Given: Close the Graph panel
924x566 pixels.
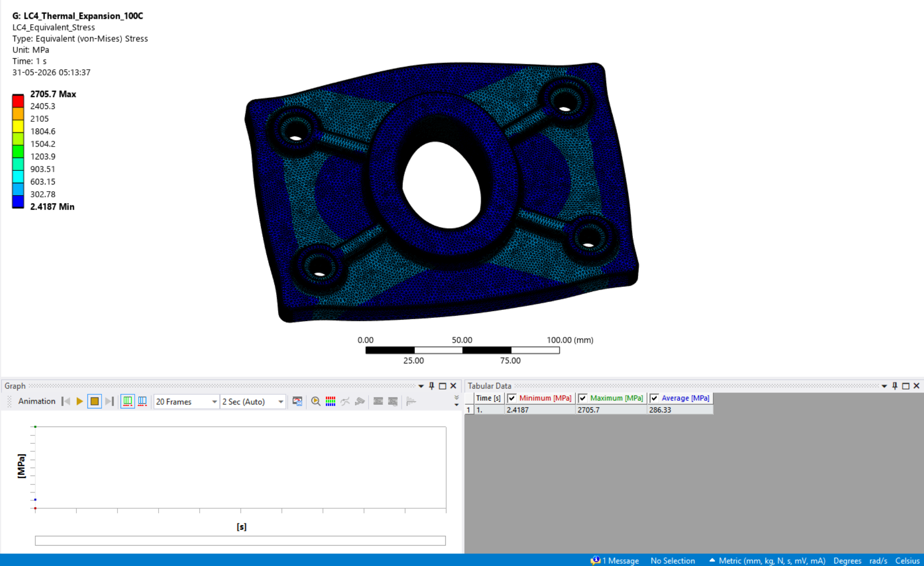Looking at the screenshot, I should 453,386.
